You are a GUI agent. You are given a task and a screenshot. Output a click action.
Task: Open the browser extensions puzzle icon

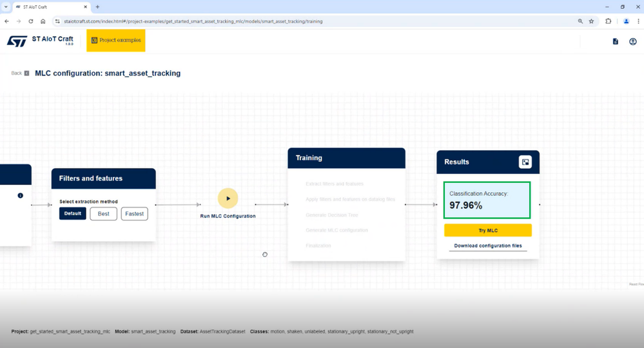coord(609,21)
